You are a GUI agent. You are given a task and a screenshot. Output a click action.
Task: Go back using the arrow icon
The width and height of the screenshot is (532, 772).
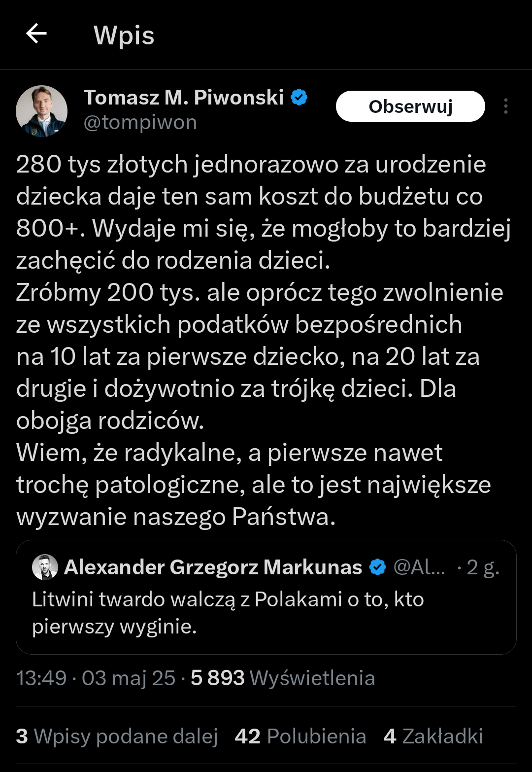[x=36, y=34]
